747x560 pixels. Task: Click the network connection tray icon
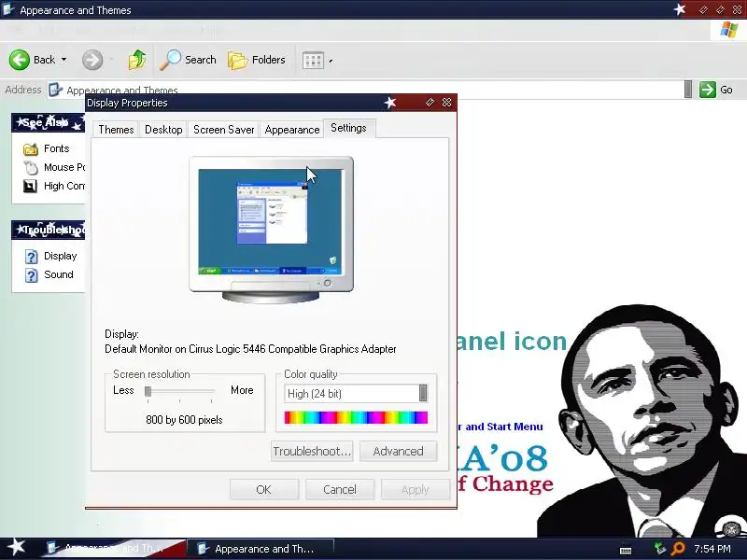[x=659, y=549]
